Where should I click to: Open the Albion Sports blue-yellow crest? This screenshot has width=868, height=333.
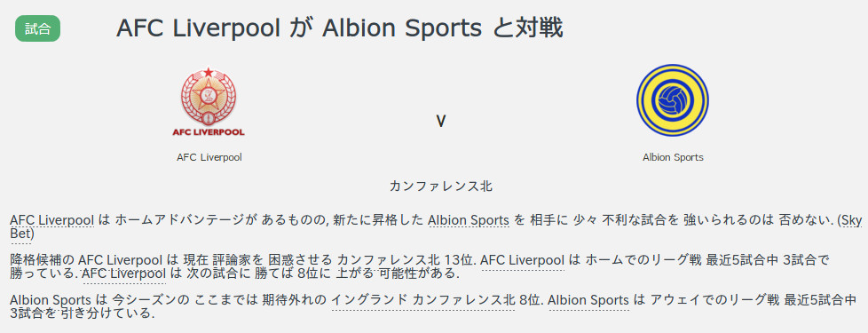pos(673,100)
